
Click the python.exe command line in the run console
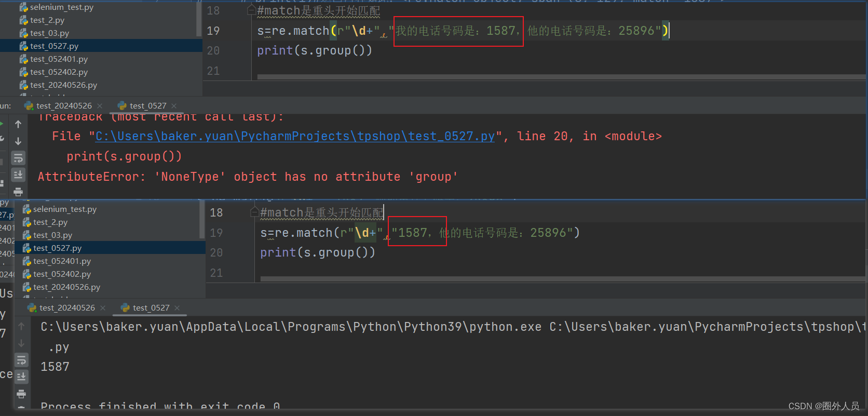[453, 327]
